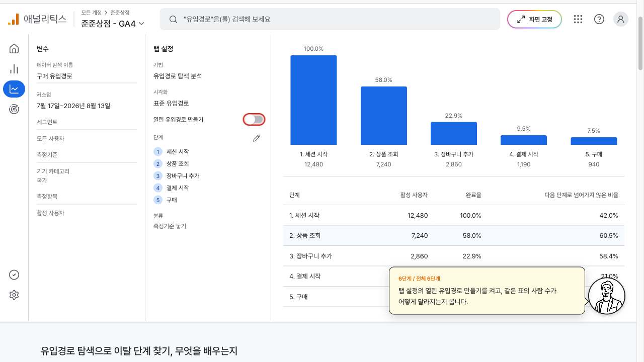Click the 장바구니 추가 22.9% bar
Image resolution: width=644 pixels, height=362 pixels.
[x=454, y=133]
